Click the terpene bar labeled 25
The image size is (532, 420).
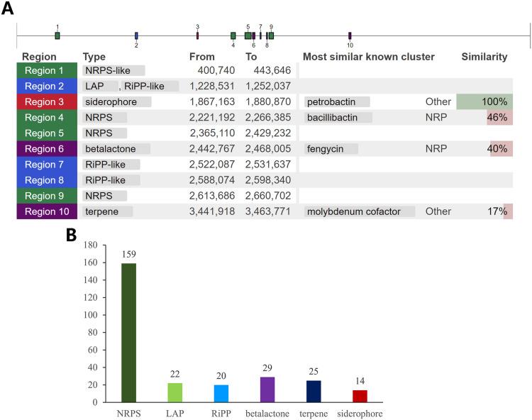[314, 392]
